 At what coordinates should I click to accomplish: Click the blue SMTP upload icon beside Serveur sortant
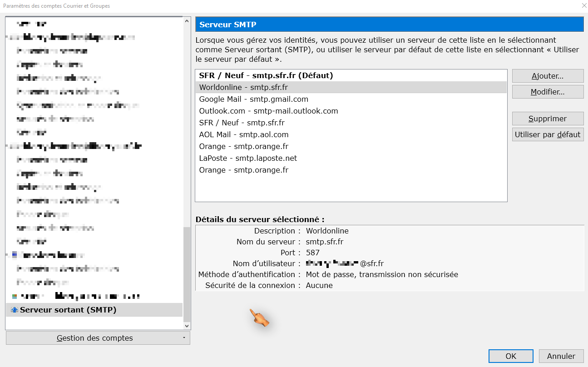14,310
